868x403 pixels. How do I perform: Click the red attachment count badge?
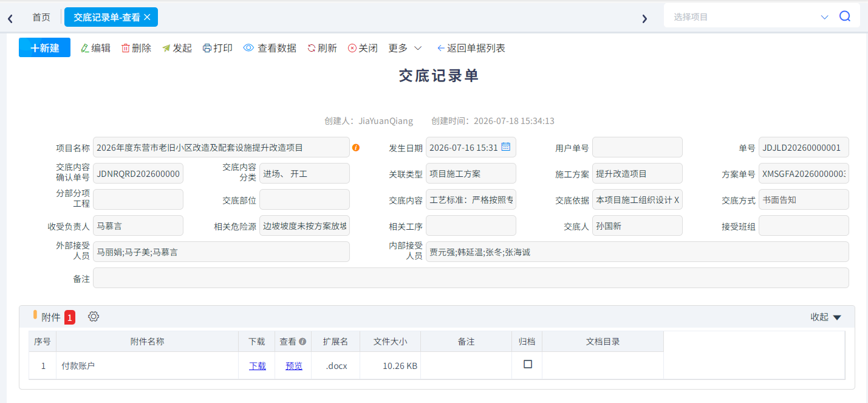(70, 317)
